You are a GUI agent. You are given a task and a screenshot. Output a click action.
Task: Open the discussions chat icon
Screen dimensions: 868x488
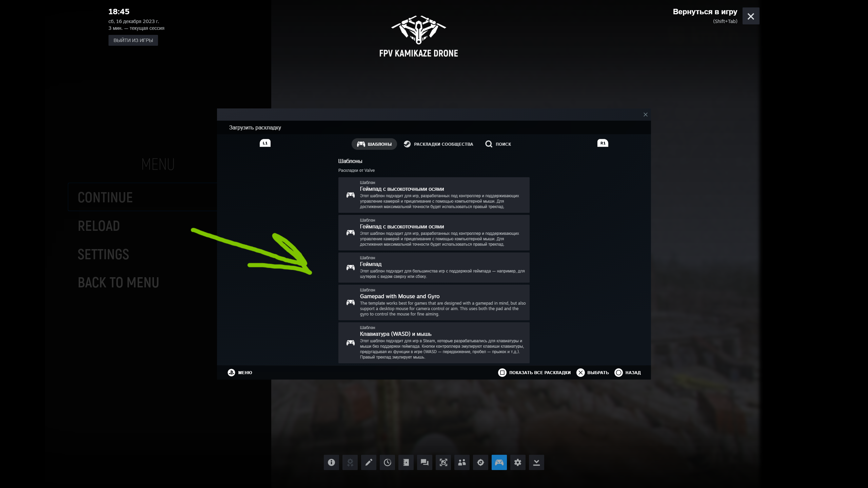[x=425, y=462]
